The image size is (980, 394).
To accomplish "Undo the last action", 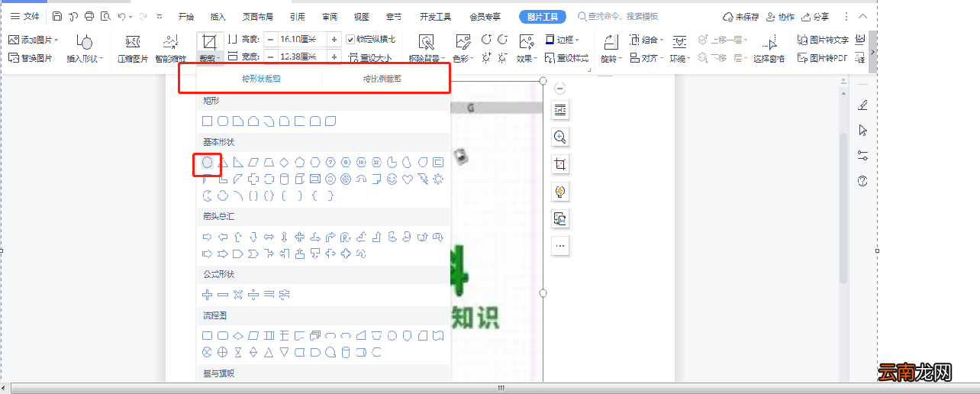I will pyautogui.click(x=122, y=16).
